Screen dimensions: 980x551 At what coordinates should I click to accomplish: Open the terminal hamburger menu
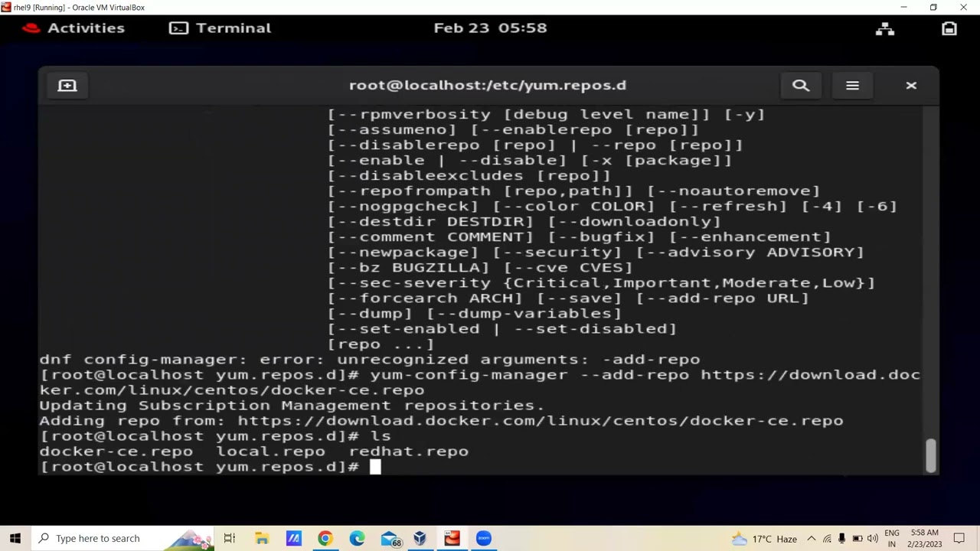(852, 86)
